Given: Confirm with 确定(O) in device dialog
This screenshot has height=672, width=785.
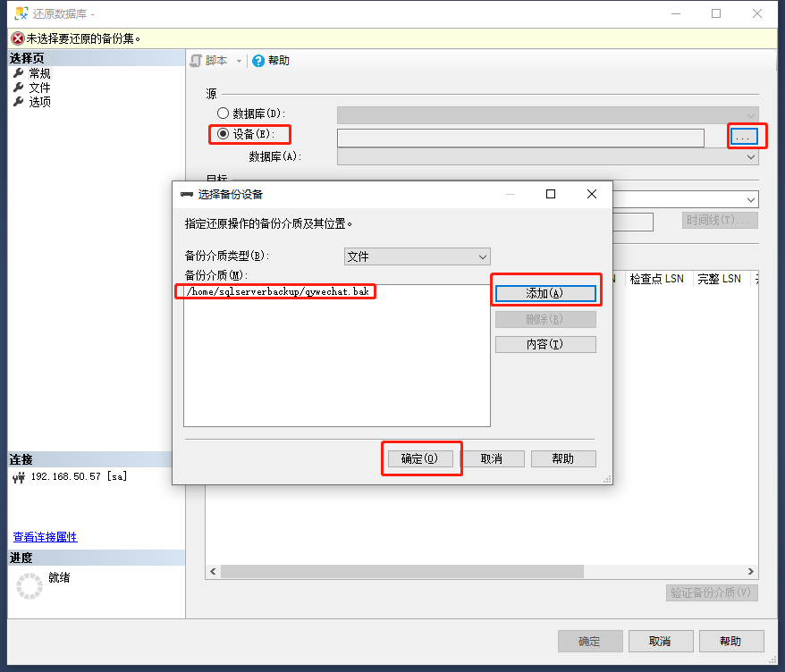Looking at the screenshot, I should pyautogui.click(x=419, y=458).
